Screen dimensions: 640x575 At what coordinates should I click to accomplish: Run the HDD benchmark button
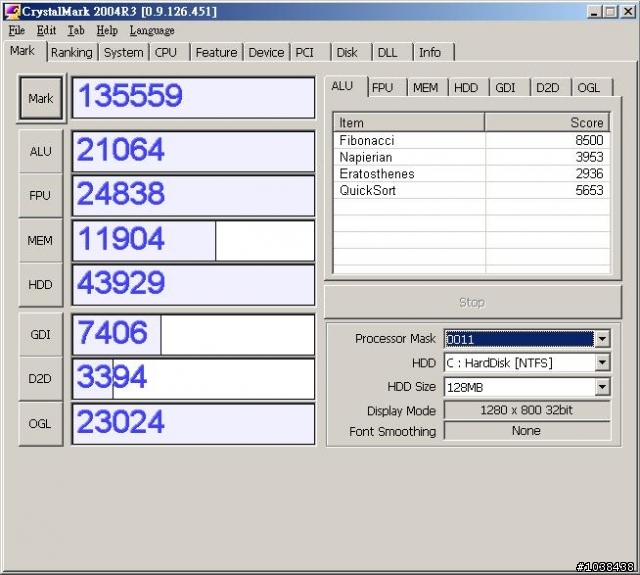(x=41, y=284)
